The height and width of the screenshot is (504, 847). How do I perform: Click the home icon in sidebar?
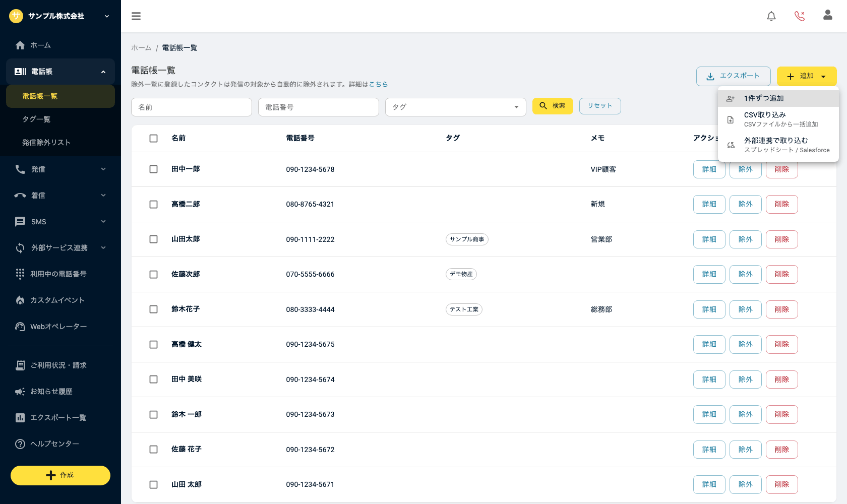pos(20,45)
